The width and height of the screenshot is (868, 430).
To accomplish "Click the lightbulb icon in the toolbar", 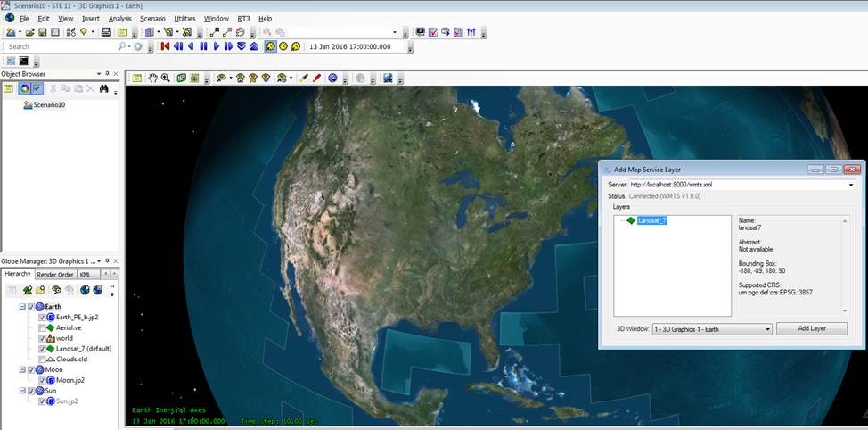I will click(84, 33).
